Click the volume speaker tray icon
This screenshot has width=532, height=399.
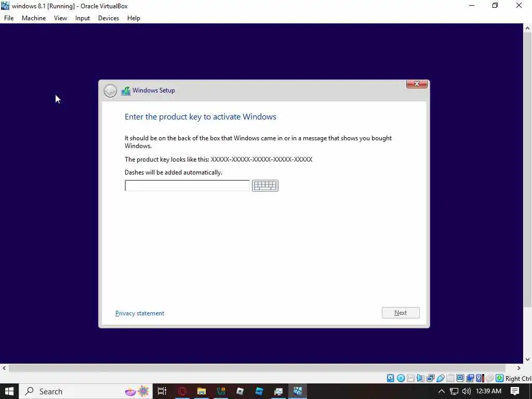[x=467, y=391]
